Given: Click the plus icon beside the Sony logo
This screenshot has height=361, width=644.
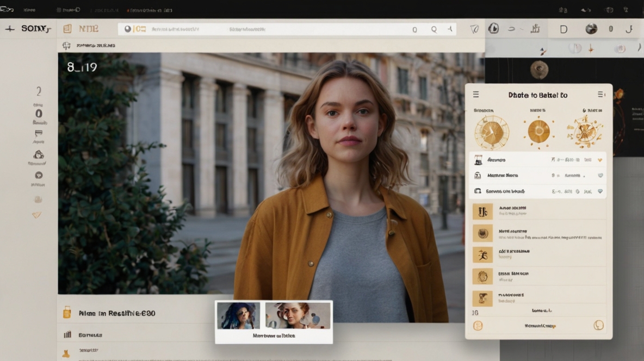Looking at the screenshot, I should (10, 29).
